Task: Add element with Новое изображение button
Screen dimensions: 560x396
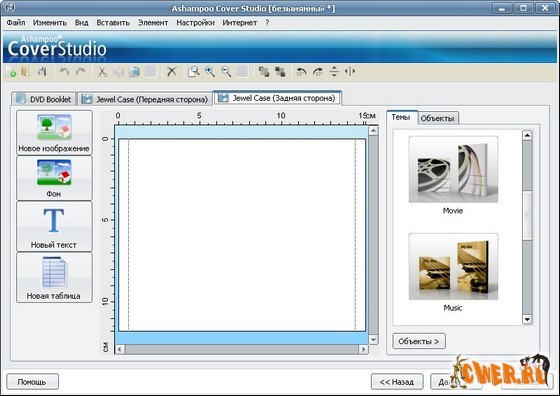Action: (54, 132)
